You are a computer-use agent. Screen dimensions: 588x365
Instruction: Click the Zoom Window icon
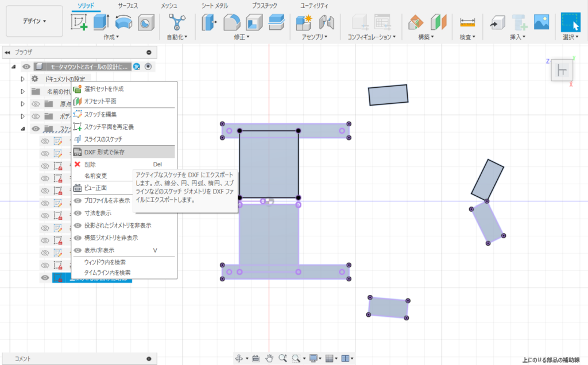(296, 358)
